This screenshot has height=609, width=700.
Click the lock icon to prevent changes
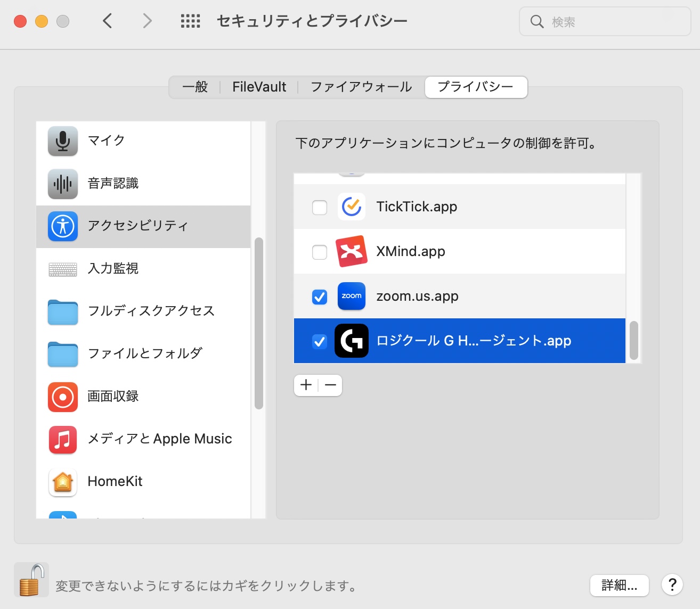31,580
